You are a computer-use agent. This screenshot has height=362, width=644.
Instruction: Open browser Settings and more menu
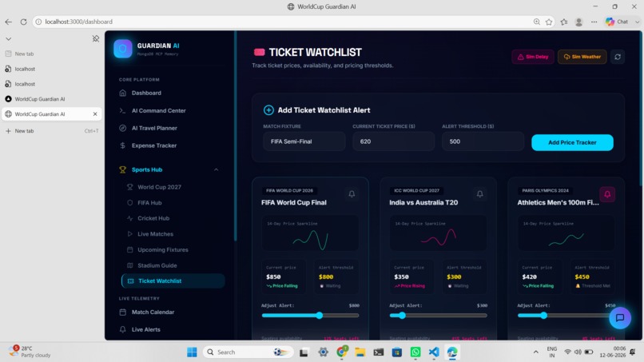(594, 22)
